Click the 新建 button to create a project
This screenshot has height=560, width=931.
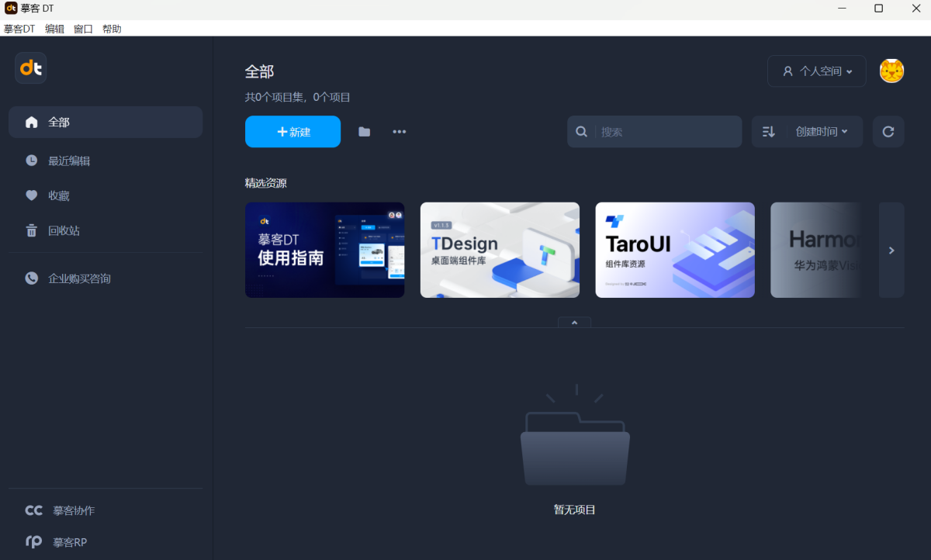pos(292,131)
